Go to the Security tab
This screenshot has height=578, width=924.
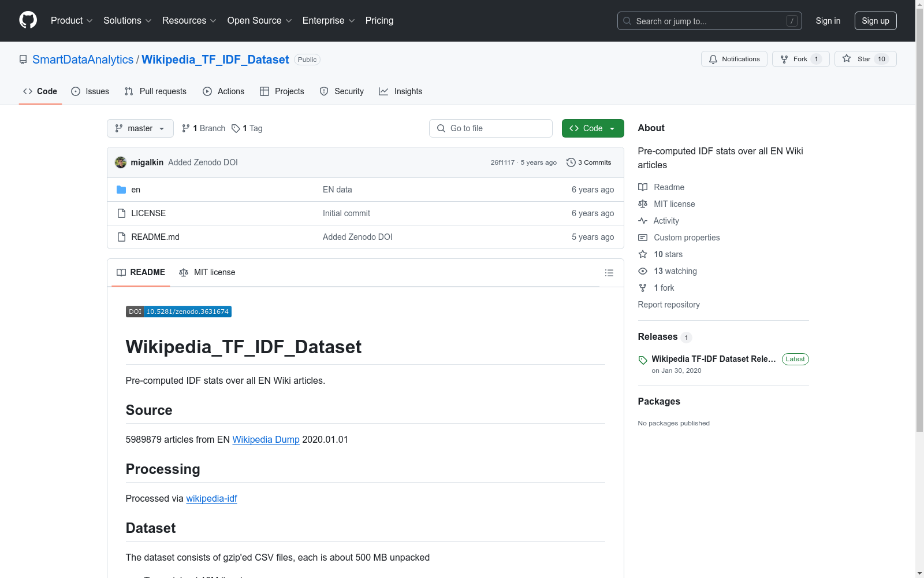(x=342, y=91)
